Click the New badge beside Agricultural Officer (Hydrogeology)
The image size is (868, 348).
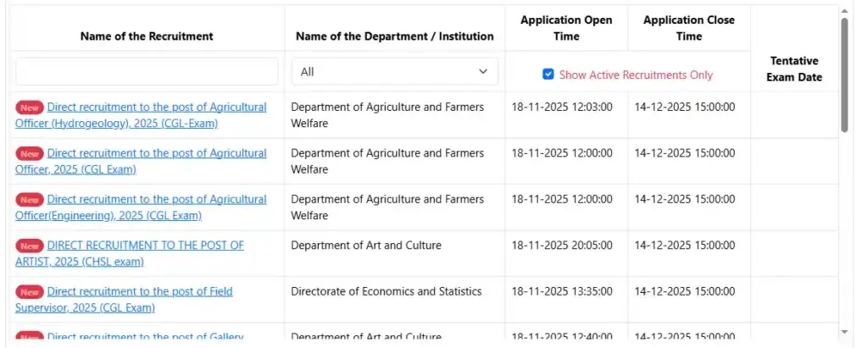point(30,108)
